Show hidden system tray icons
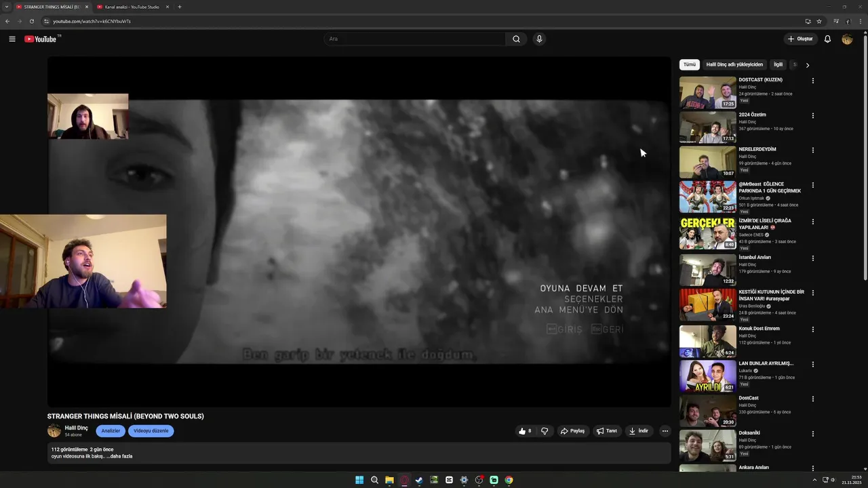Screen dimensions: 868x488 (x=814, y=480)
